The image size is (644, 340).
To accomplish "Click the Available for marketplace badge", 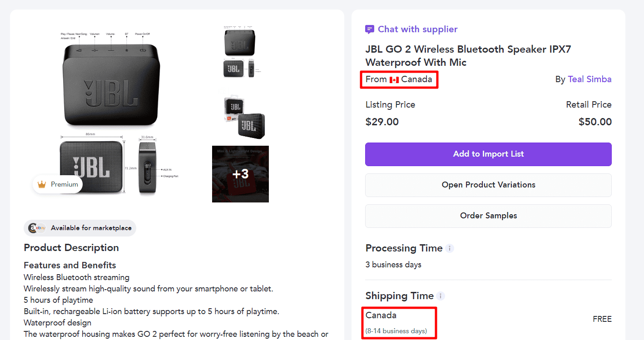I will (x=79, y=228).
